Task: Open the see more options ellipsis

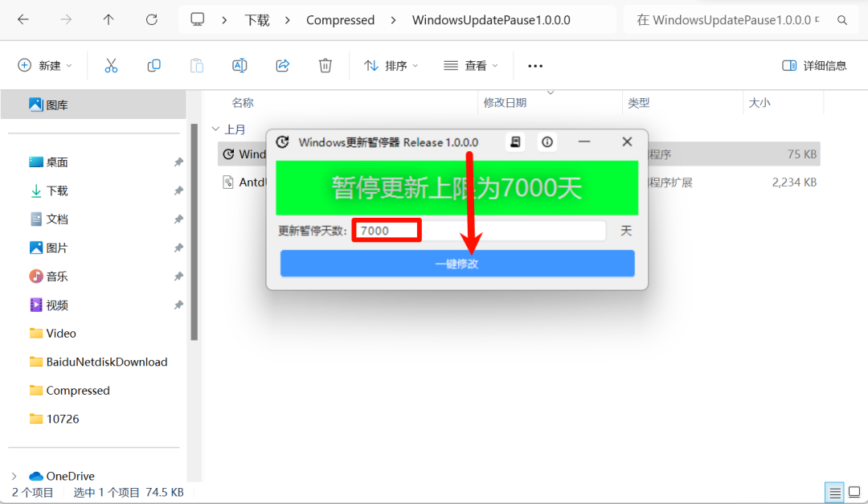Action: [x=535, y=66]
